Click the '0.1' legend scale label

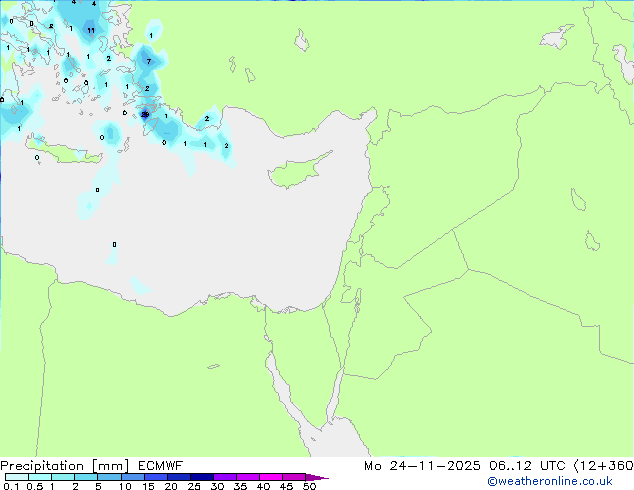point(11,486)
